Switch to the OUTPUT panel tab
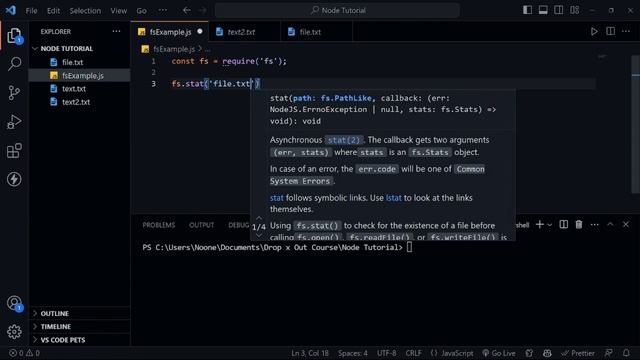The width and height of the screenshot is (640, 360). click(x=201, y=225)
